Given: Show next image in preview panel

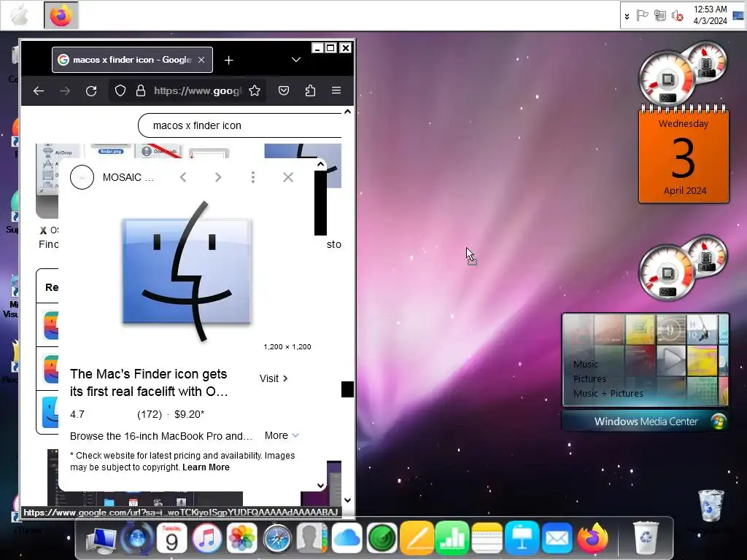Looking at the screenshot, I should click(x=217, y=177).
